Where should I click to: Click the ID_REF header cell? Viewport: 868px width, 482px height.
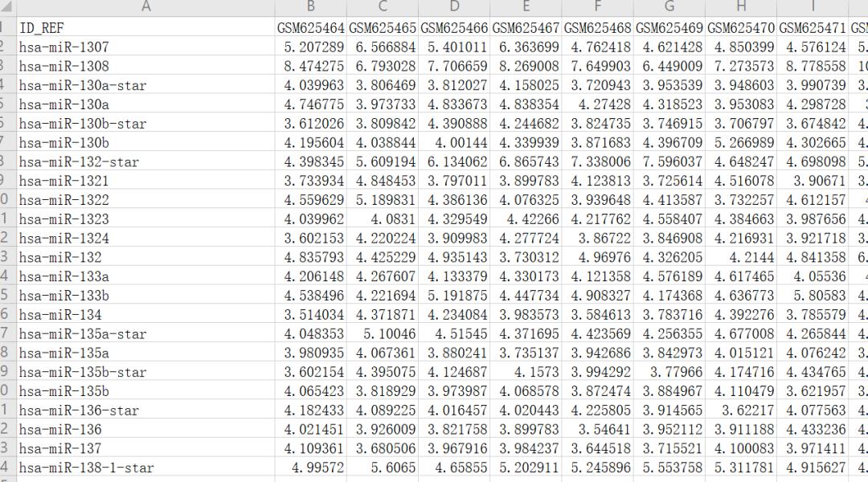pos(145,27)
